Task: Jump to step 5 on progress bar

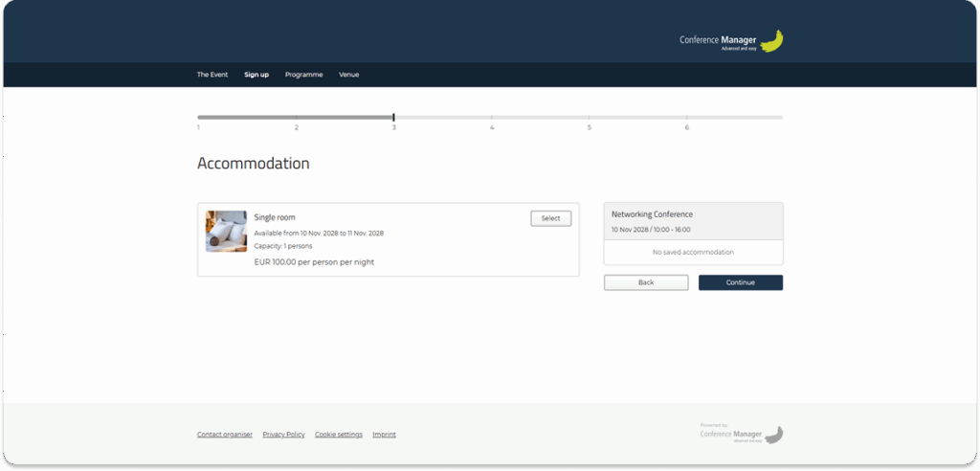Action: (x=590, y=118)
